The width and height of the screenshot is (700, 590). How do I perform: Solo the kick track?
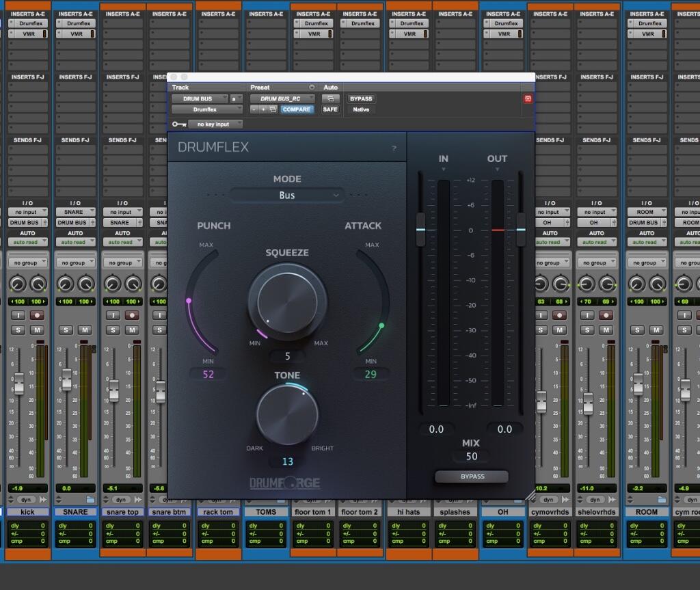tap(18, 330)
